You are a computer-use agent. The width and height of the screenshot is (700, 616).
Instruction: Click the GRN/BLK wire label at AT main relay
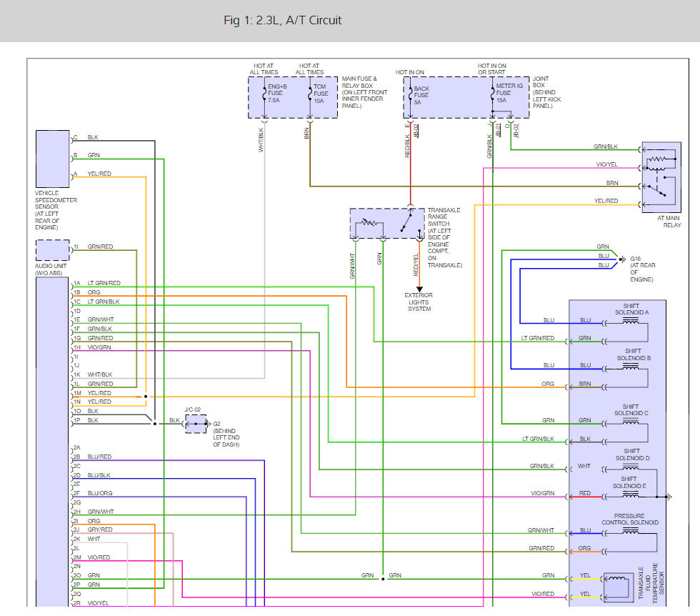606,146
